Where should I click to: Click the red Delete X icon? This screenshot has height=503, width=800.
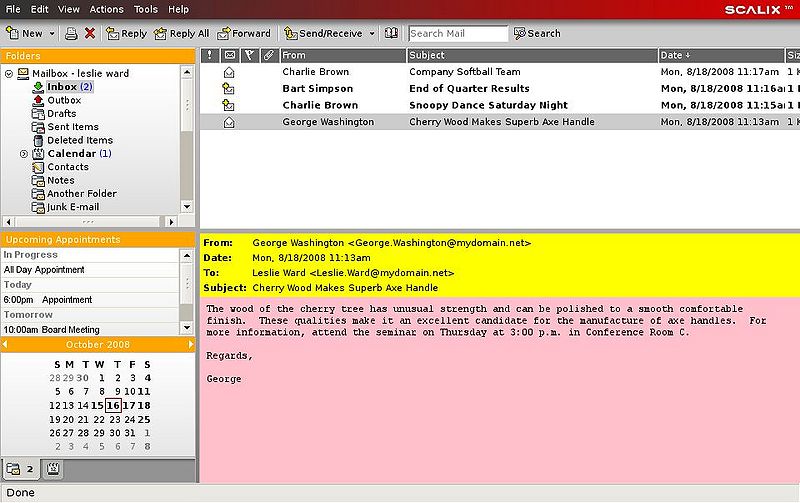tap(90, 33)
